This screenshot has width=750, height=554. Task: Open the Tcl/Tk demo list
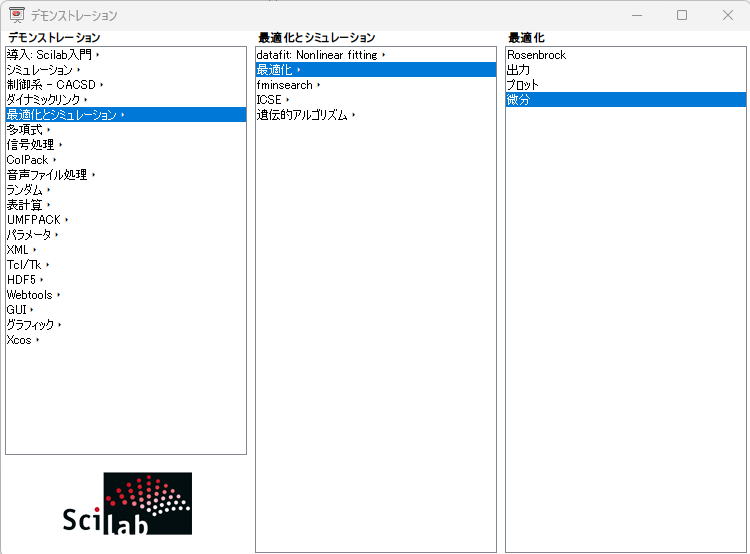tap(24, 265)
